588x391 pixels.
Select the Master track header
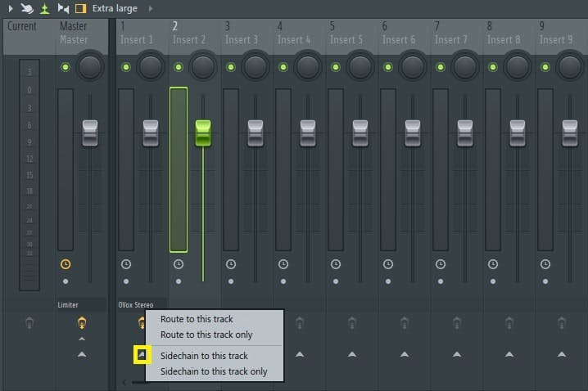82,37
